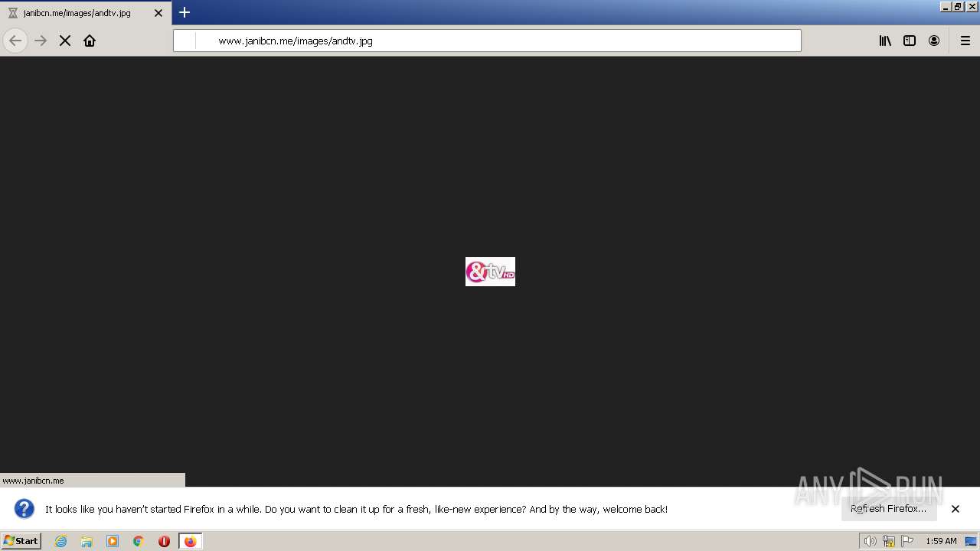
Task: Click the 1:59 AM system clock
Action: pos(941,541)
